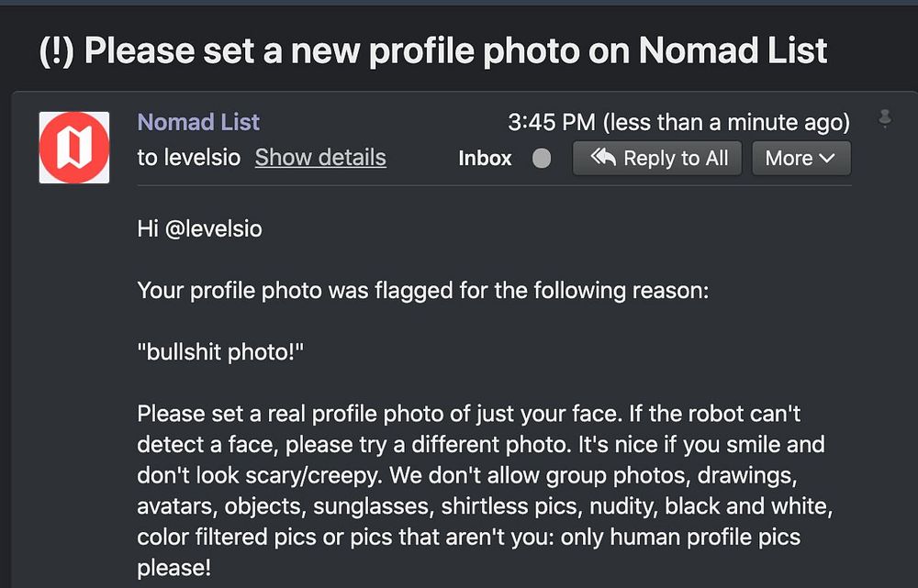Click the @levelsio mention in greeting
The width and height of the screenshot is (918, 588).
pyautogui.click(x=213, y=229)
